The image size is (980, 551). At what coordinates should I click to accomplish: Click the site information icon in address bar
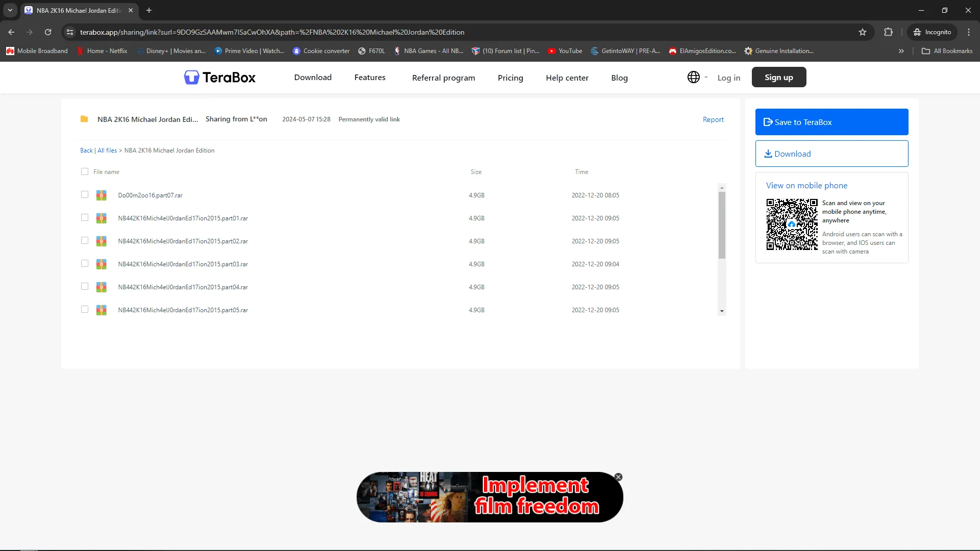pos(70,32)
